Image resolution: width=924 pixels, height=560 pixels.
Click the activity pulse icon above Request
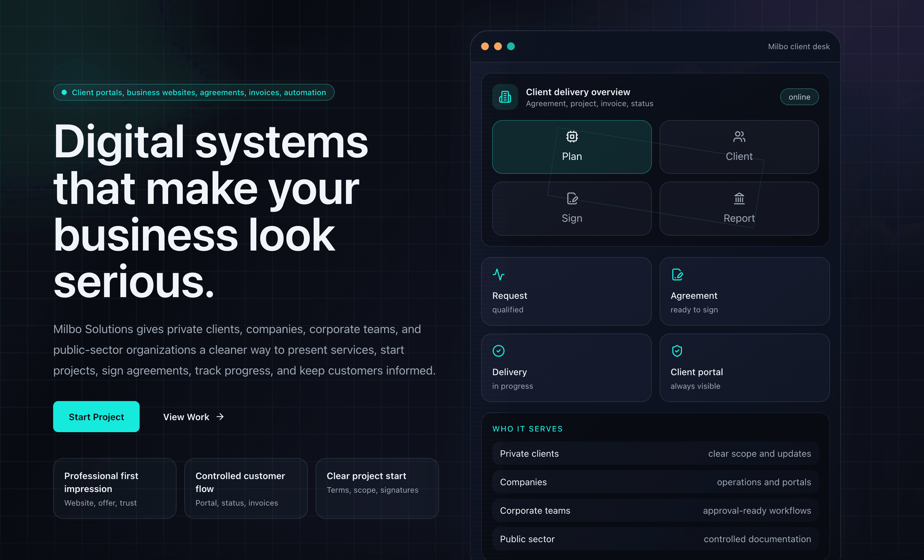pos(498,274)
